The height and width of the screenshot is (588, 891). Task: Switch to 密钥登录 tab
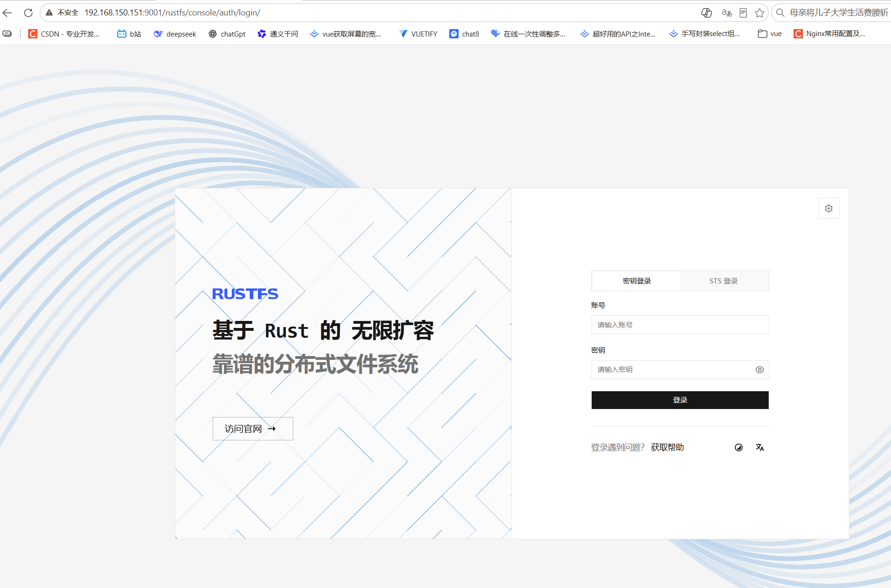pyautogui.click(x=637, y=281)
